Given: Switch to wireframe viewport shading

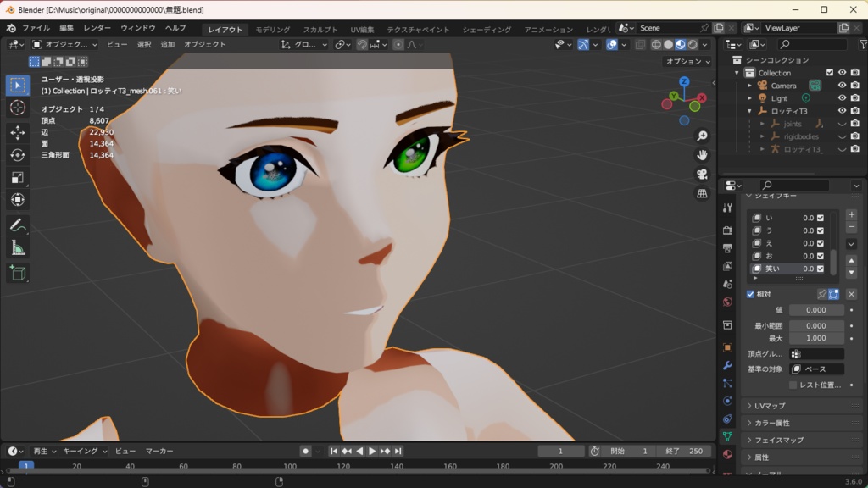Looking at the screenshot, I should coord(657,44).
